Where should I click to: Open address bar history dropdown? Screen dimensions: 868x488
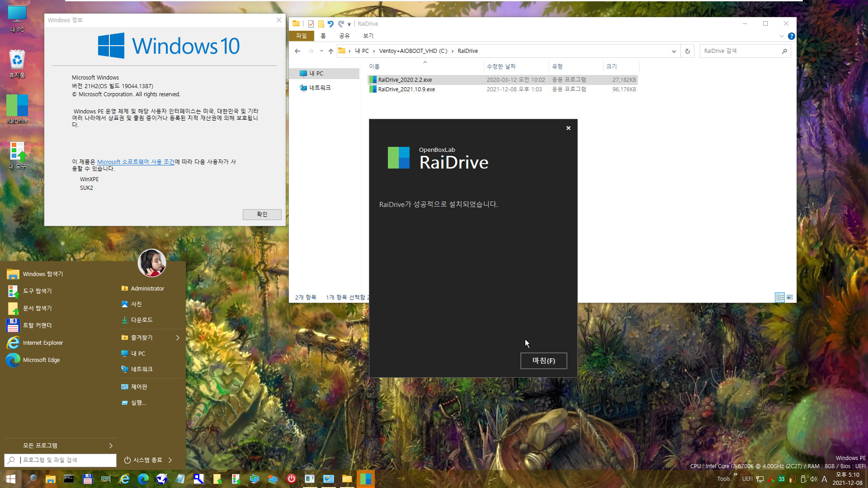point(674,51)
